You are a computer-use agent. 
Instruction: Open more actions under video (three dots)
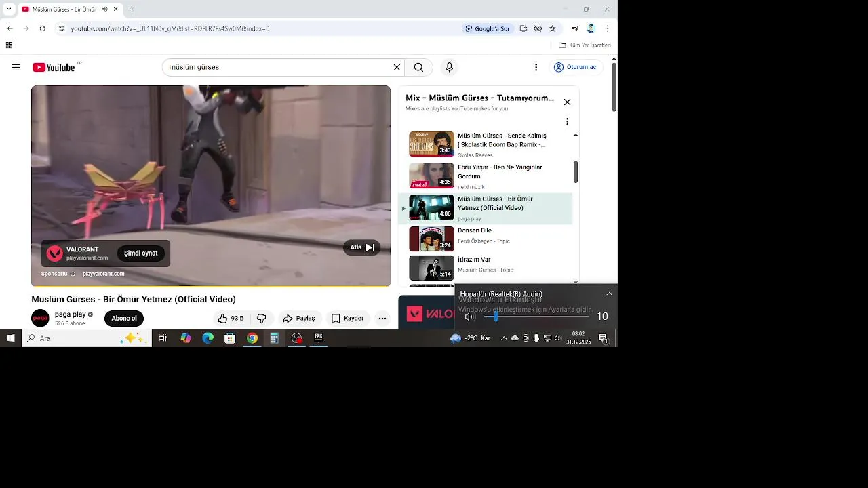click(382, 318)
